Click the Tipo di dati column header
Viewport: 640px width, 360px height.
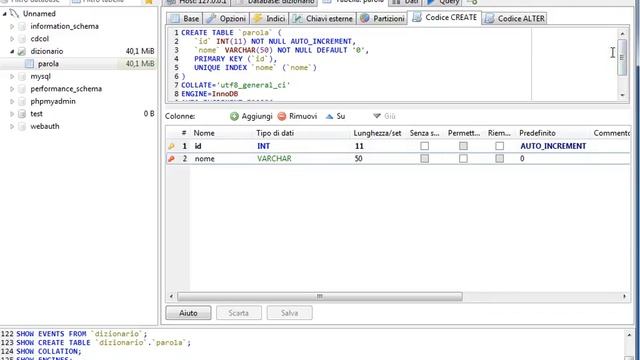301,133
